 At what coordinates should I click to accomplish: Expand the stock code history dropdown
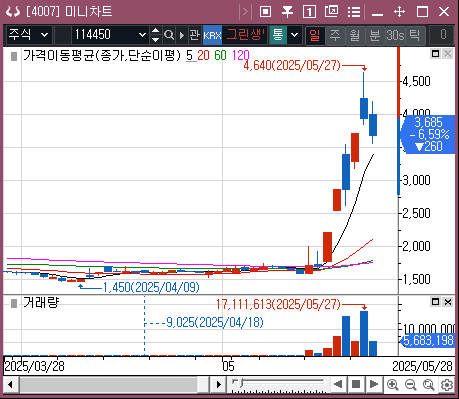(143, 35)
